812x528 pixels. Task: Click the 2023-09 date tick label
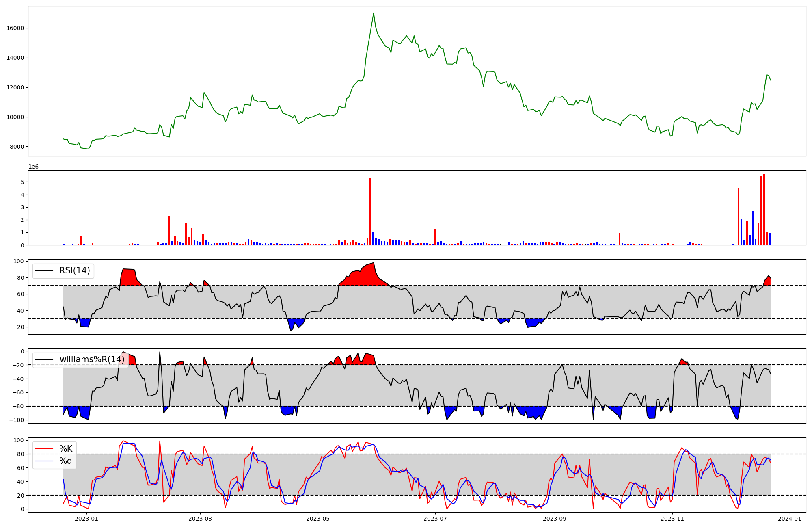(x=555, y=519)
